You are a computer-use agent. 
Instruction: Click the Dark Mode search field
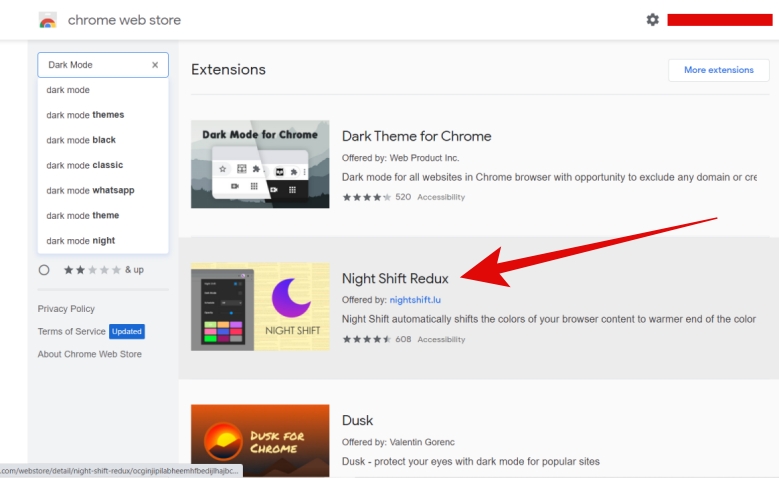point(103,65)
